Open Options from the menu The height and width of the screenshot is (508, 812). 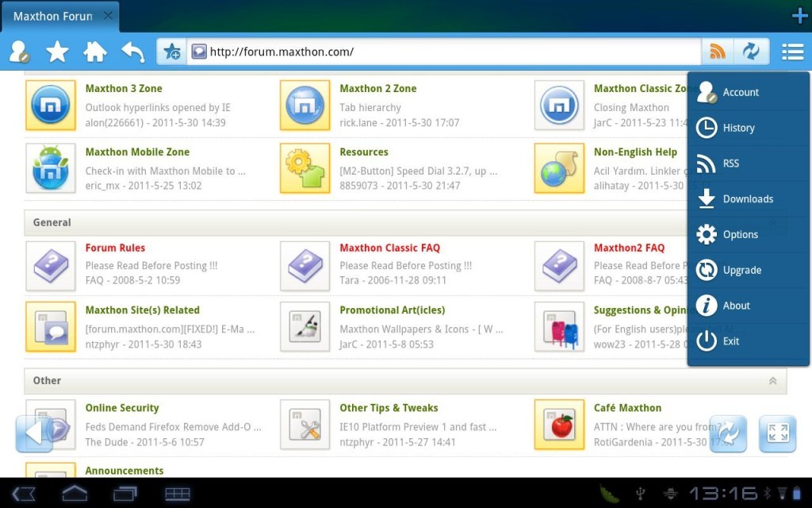749,235
